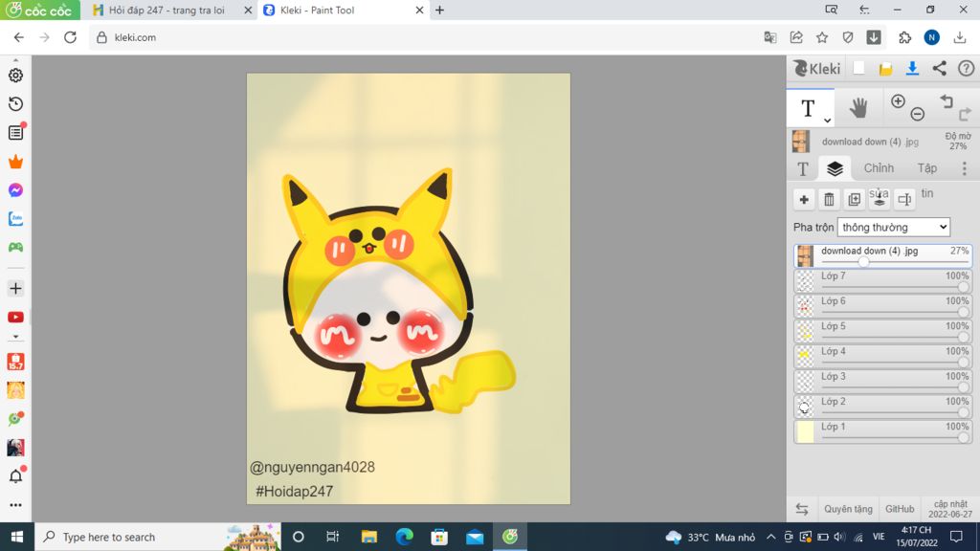Select the Hand pan tool
Screen dimensions: 980x551
tap(858, 108)
